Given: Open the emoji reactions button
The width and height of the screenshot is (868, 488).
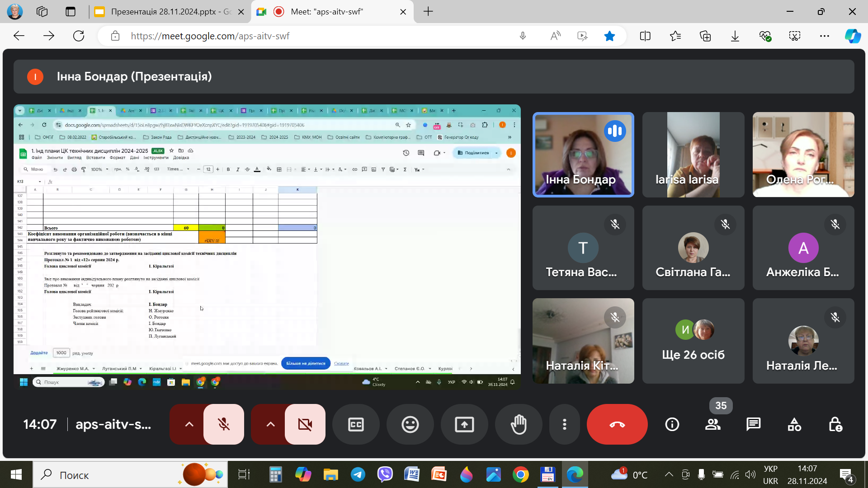Looking at the screenshot, I should pos(410,424).
